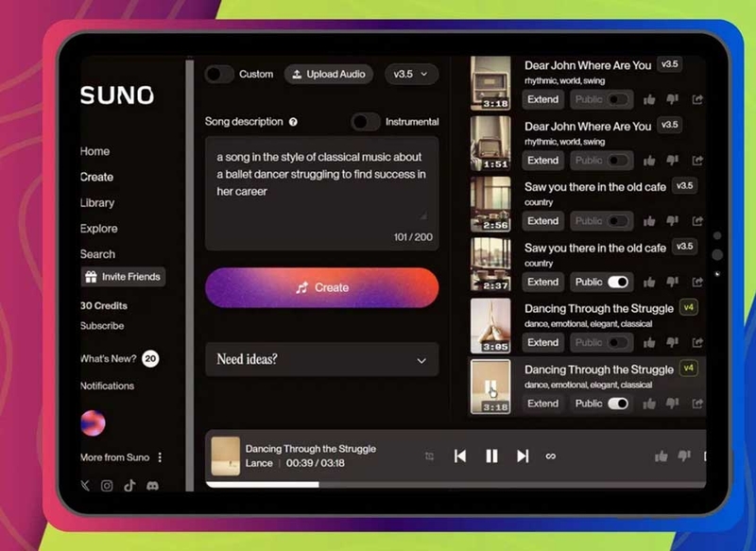The width and height of the screenshot is (756, 551).
Task: Expand the Need ideas? section
Action: tap(322, 360)
